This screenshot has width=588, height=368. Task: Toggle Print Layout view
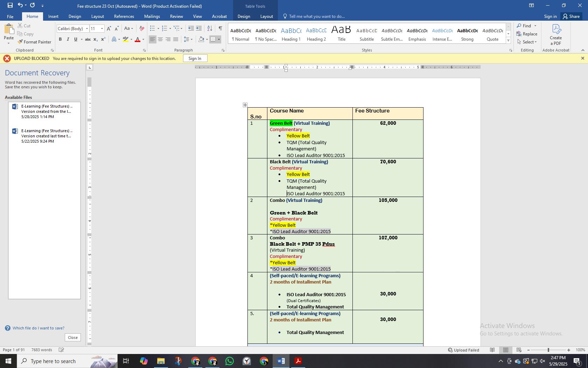point(506,350)
